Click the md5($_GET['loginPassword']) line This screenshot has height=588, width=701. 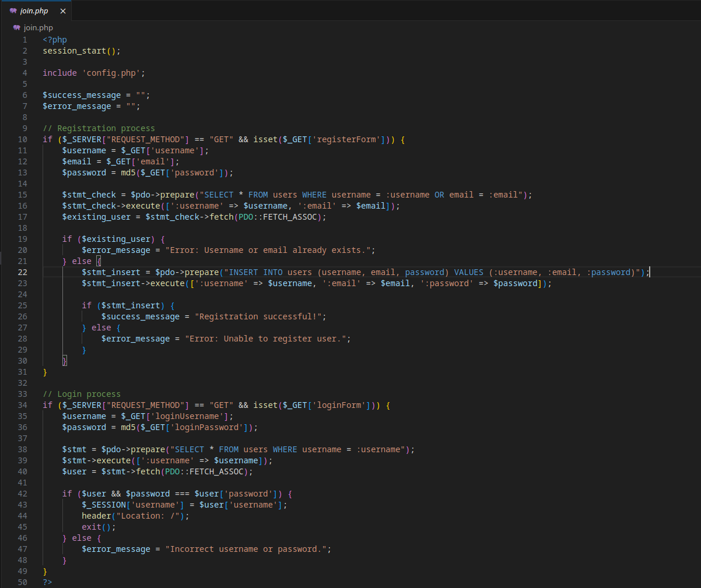pyautogui.click(x=160, y=427)
